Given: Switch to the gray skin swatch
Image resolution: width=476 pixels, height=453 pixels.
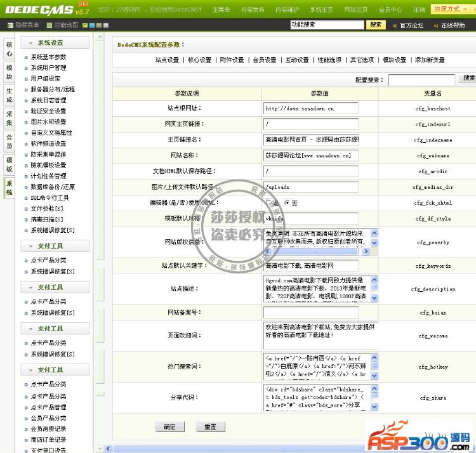Looking at the screenshot, I should coord(106,25).
